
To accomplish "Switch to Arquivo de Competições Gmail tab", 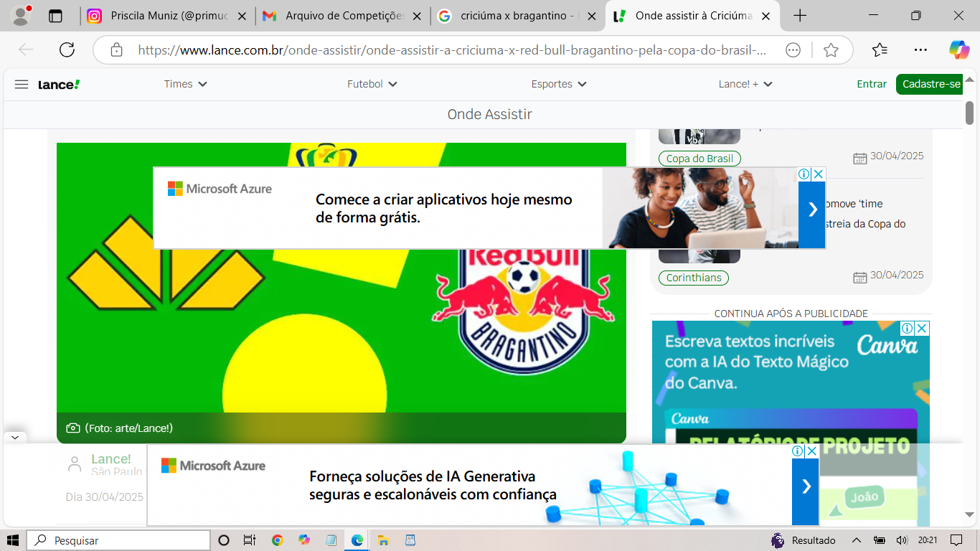I will [x=342, y=16].
